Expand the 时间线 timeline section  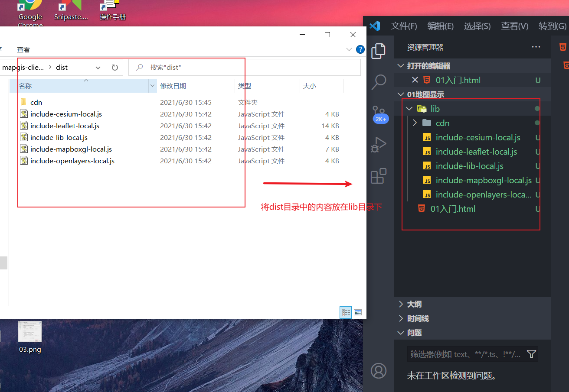tap(400, 318)
